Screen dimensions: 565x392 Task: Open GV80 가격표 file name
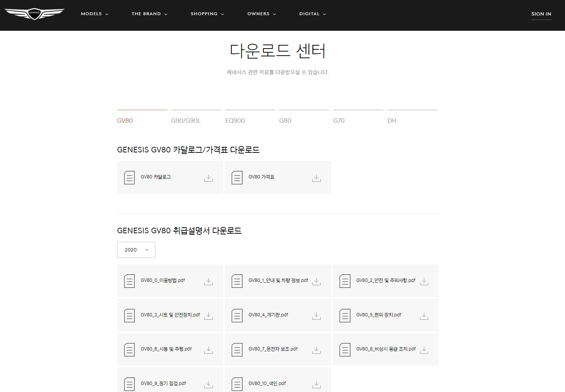point(261,177)
